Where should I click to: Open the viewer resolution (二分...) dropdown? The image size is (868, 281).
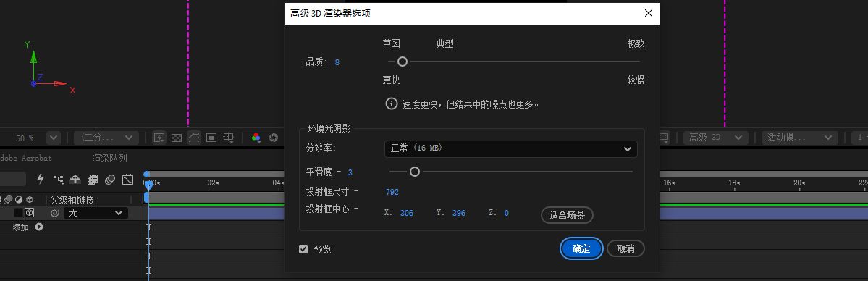106,138
